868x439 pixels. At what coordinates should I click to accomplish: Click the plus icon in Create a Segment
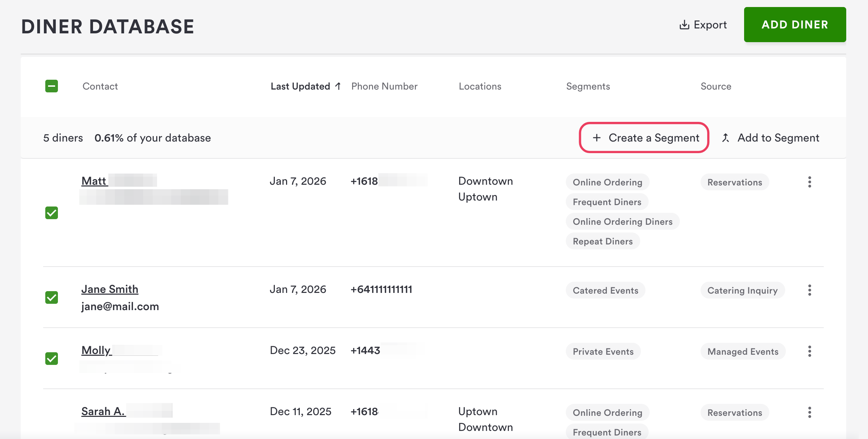coord(597,138)
